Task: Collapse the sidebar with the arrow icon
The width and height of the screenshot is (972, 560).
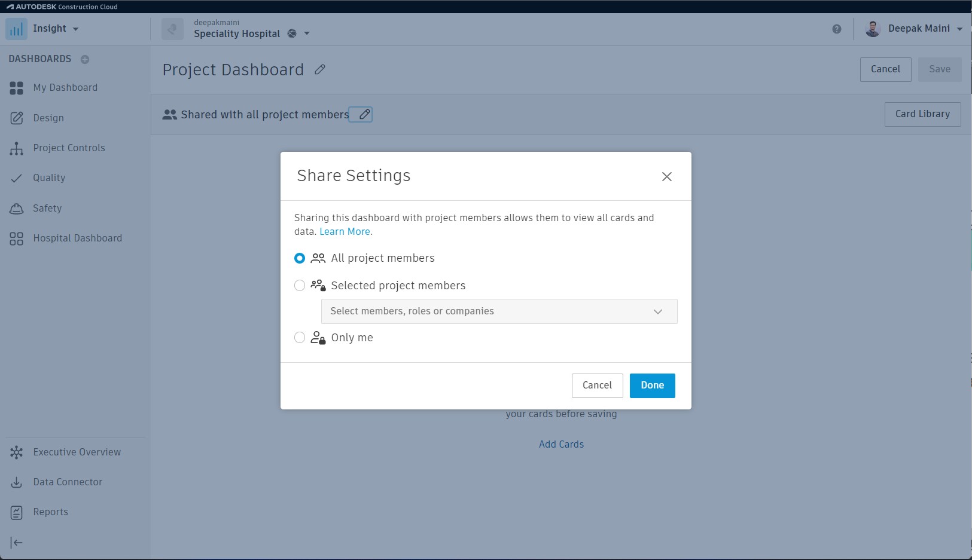Action: coord(17,543)
